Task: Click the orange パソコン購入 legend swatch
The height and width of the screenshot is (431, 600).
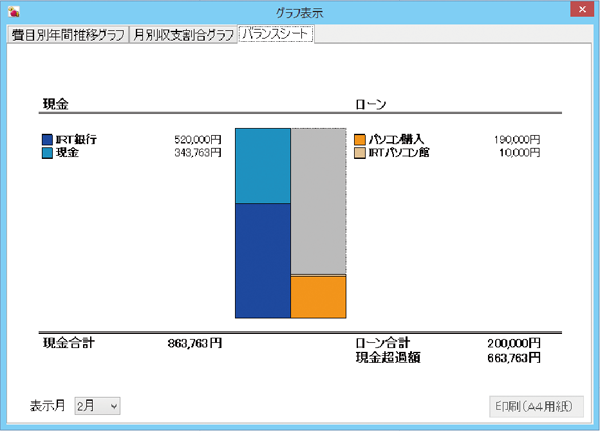Action: pos(360,140)
